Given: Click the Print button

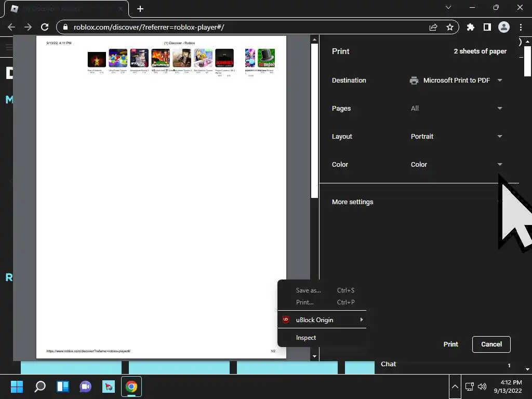Looking at the screenshot, I should (x=450, y=344).
